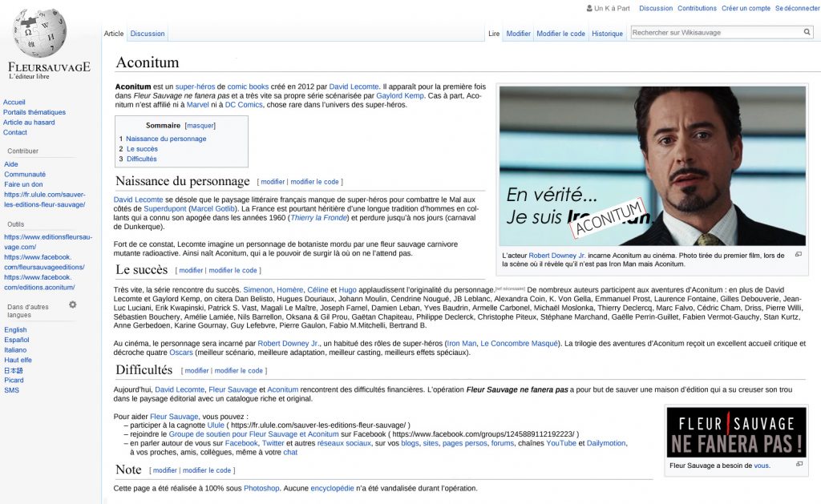Viewport: 821px width, 504px height.
Task: Open the Contact sidebar link
Action: click(x=15, y=132)
